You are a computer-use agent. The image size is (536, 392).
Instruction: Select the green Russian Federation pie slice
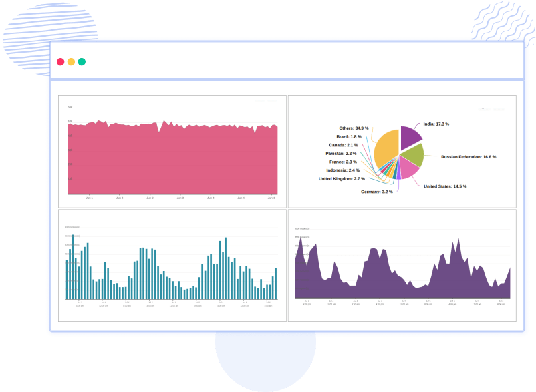414,155
